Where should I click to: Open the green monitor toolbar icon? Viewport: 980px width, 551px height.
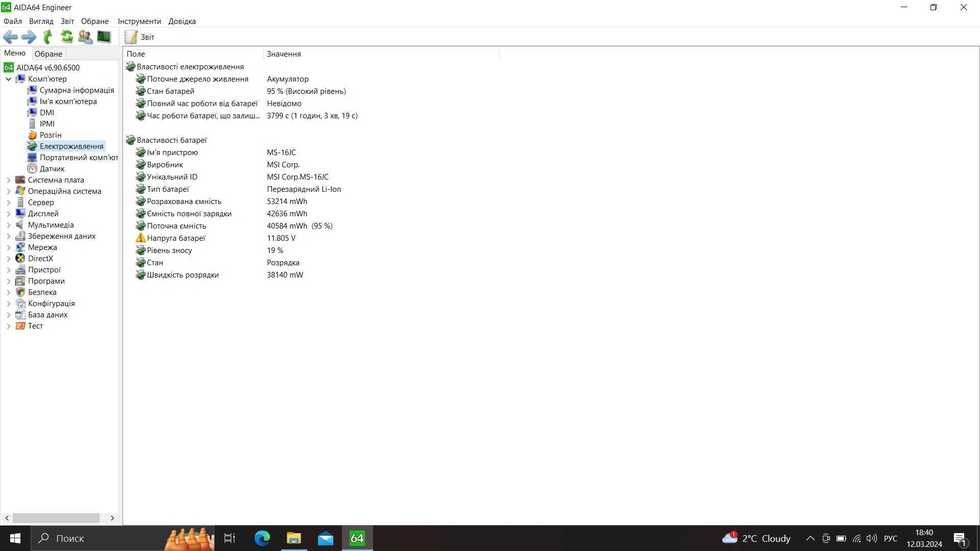click(x=104, y=37)
